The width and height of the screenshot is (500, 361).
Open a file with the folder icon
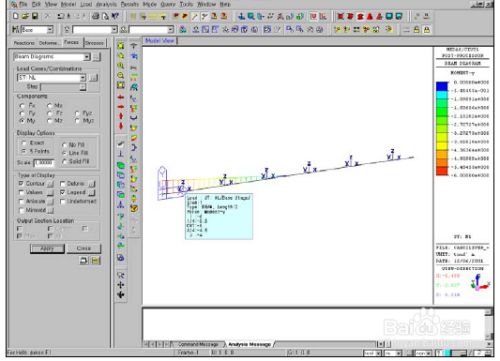25,16
